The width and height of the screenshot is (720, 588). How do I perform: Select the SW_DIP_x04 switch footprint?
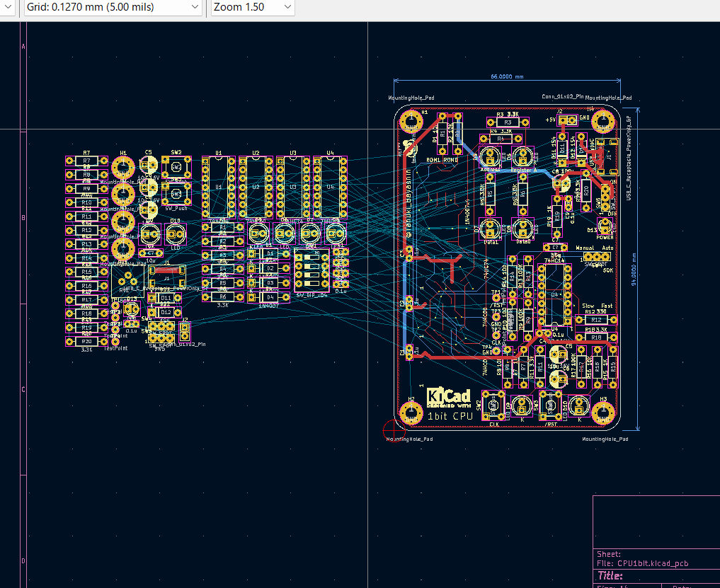tap(312, 270)
